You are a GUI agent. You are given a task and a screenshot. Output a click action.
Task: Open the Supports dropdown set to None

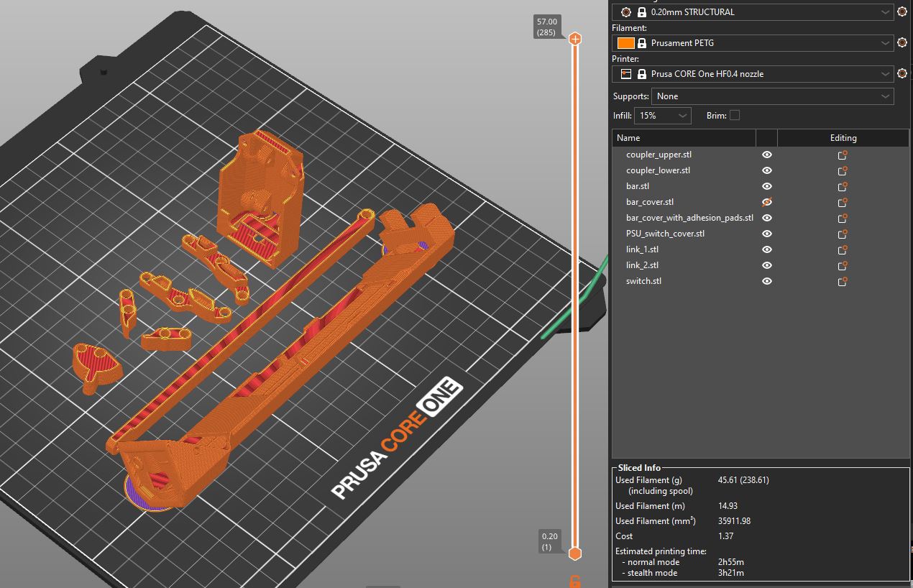point(772,96)
